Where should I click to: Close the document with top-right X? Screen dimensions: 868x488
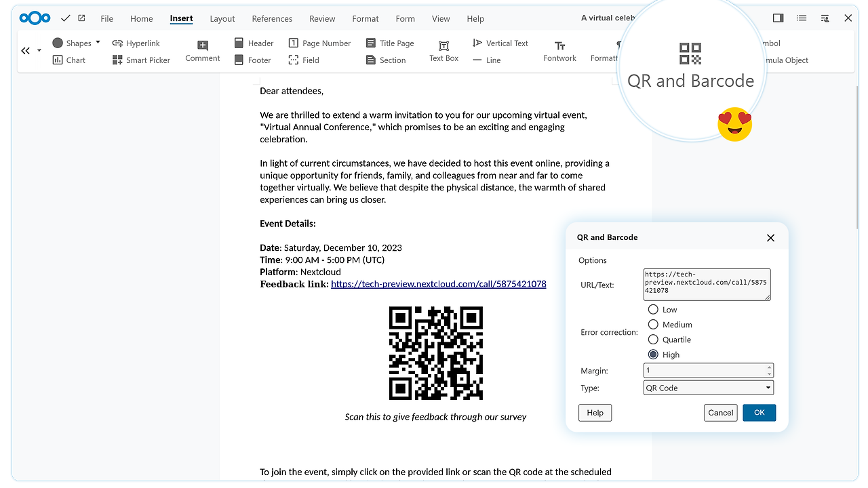(x=848, y=18)
